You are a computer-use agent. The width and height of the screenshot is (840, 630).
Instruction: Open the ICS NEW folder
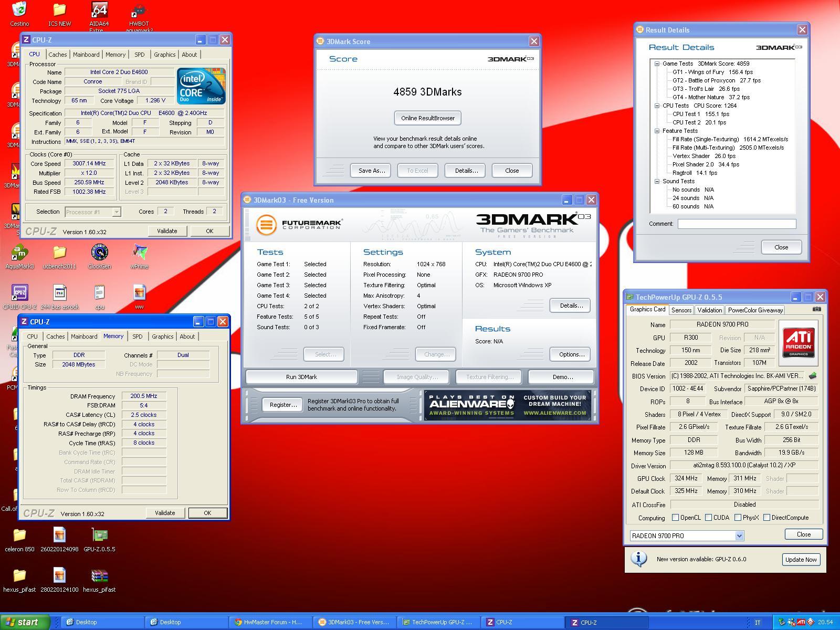[59, 13]
